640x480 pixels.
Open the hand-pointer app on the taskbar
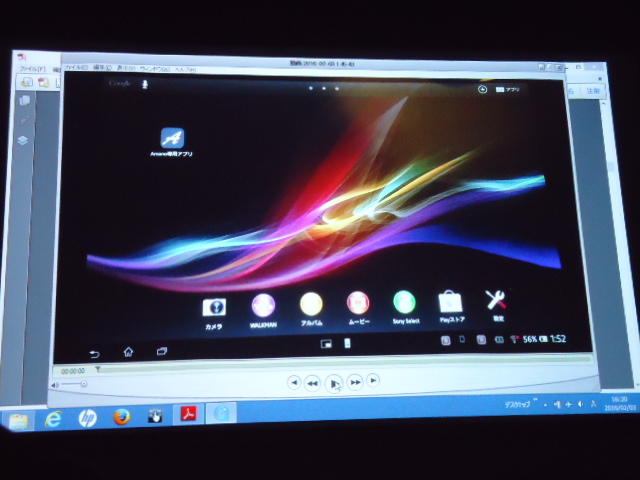pyautogui.click(x=155, y=416)
